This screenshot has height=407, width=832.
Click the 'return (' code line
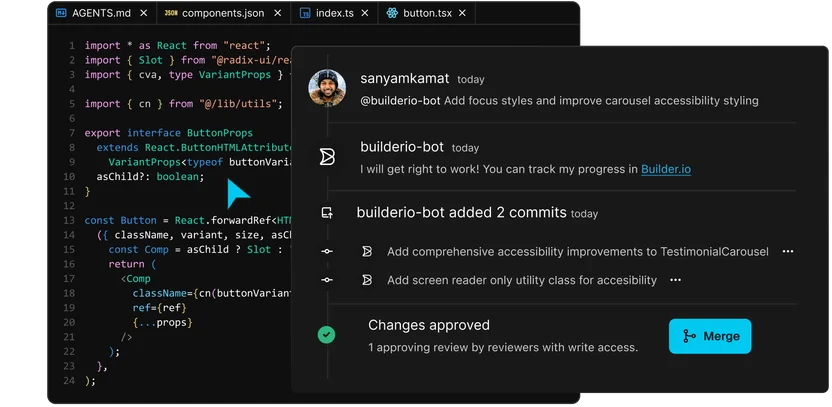(132, 264)
